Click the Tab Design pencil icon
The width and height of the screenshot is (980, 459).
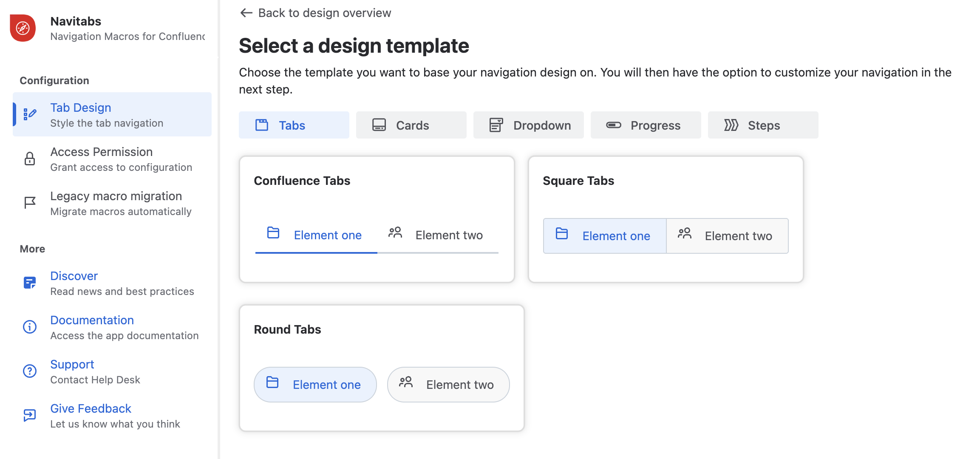coord(30,114)
